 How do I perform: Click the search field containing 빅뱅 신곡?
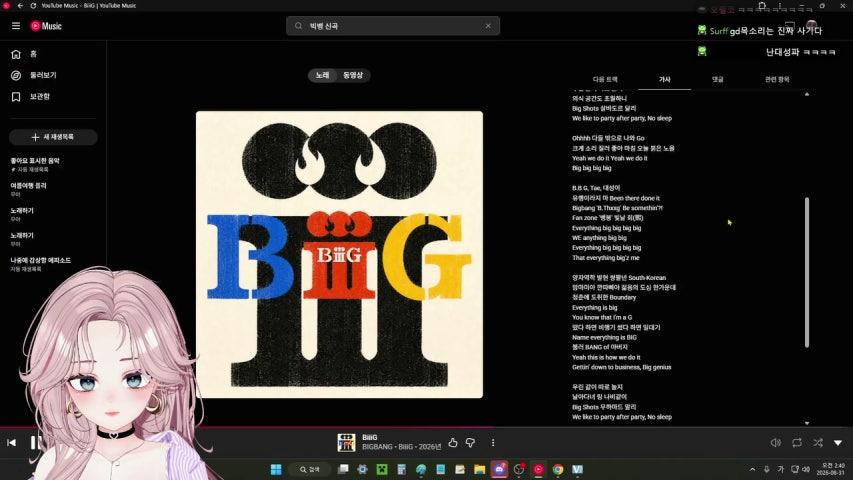393,26
